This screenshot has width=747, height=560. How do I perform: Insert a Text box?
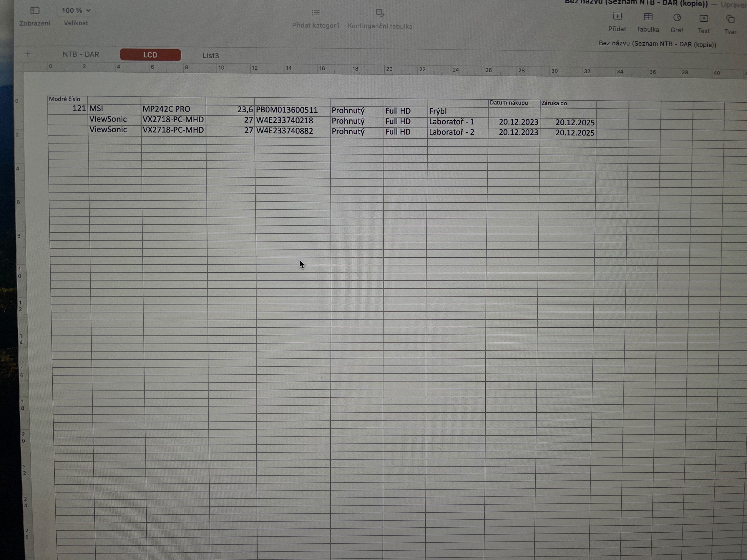tap(704, 19)
